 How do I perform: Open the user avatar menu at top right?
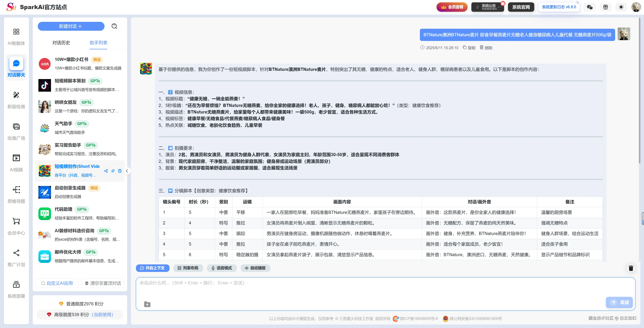[636, 7]
